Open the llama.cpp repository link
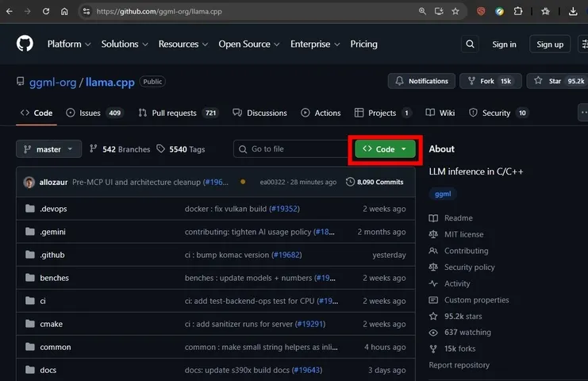The width and height of the screenshot is (588, 381). click(x=110, y=82)
